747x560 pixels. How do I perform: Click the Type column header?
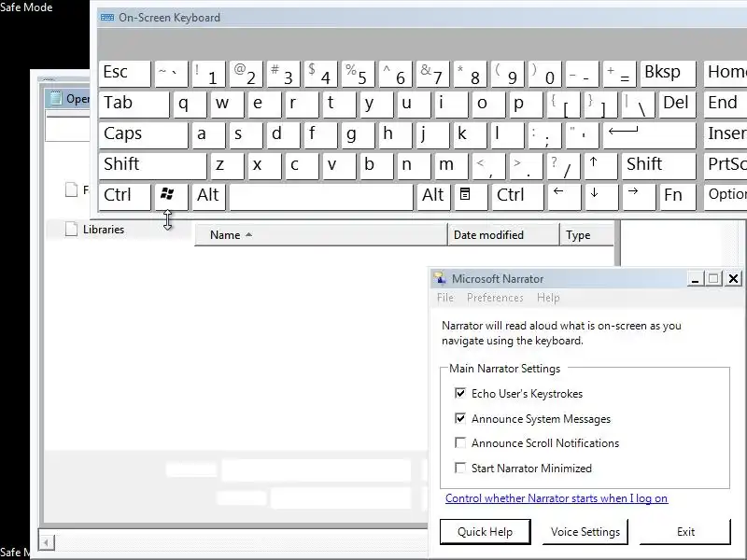point(587,235)
